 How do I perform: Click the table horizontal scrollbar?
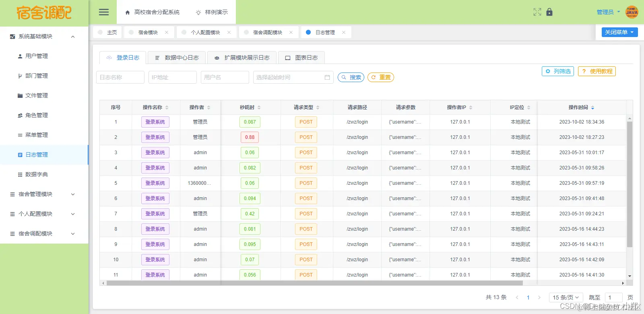(314, 283)
